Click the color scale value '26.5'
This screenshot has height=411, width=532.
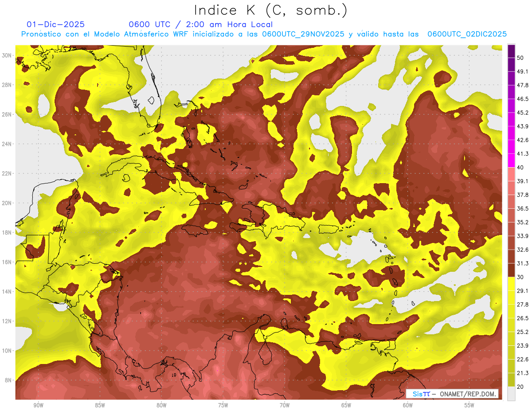(522, 318)
